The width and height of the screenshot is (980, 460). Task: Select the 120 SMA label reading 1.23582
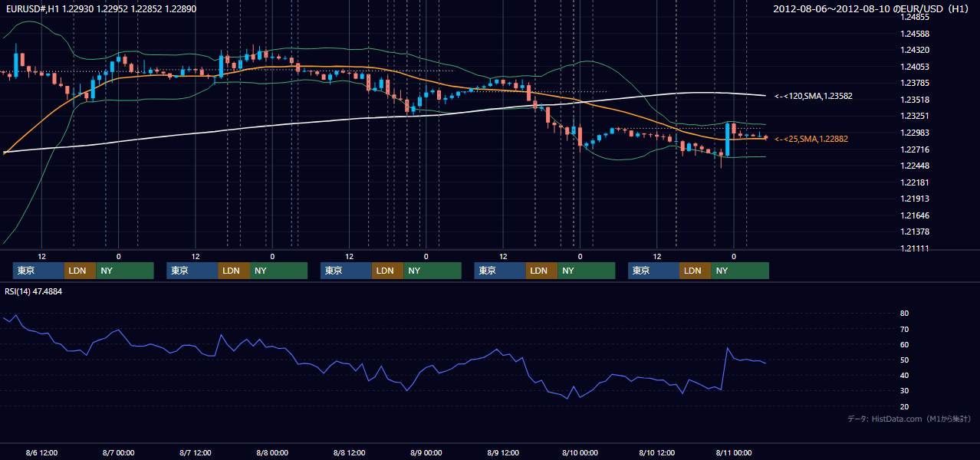pos(813,96)
